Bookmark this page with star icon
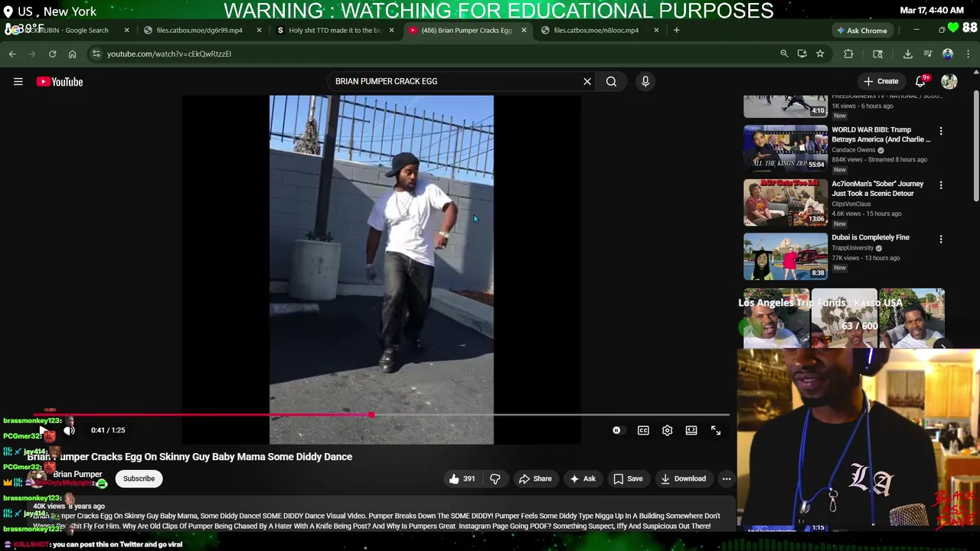This screenshot has width=980, height=551. pos(820,54)
